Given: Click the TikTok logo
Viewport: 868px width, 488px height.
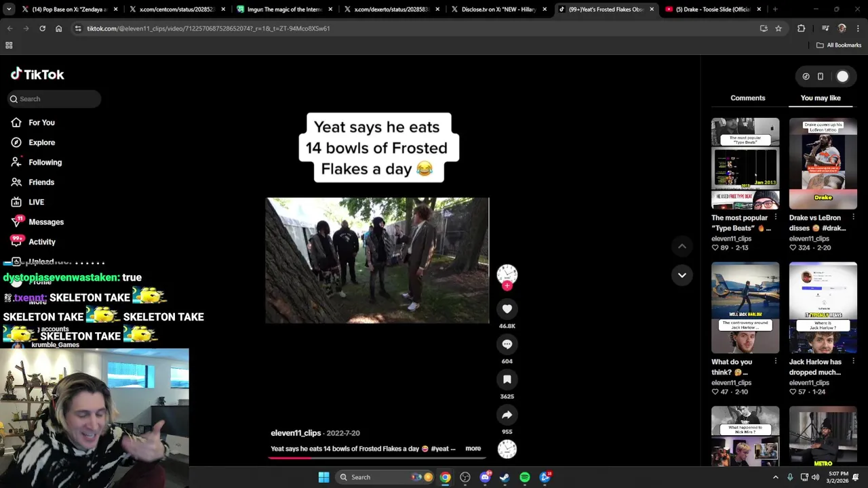Looking at the screenshot, I should pos(37,75).
